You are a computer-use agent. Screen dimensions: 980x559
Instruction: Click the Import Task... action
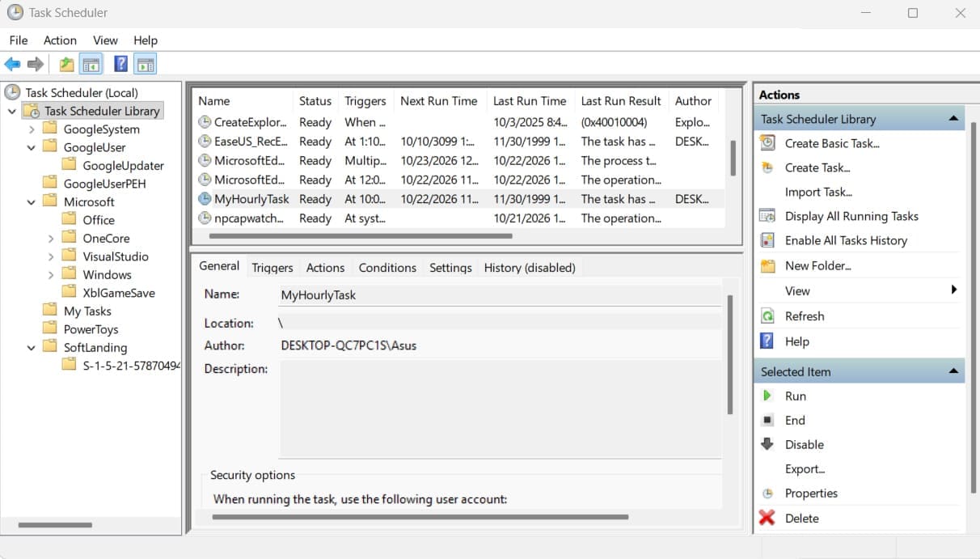coord(818,192)
